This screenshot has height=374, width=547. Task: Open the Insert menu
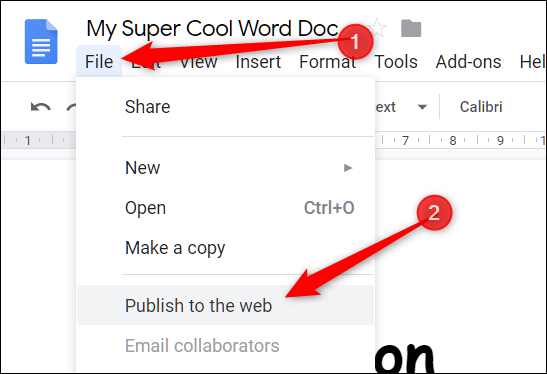(x=258, y=62)
